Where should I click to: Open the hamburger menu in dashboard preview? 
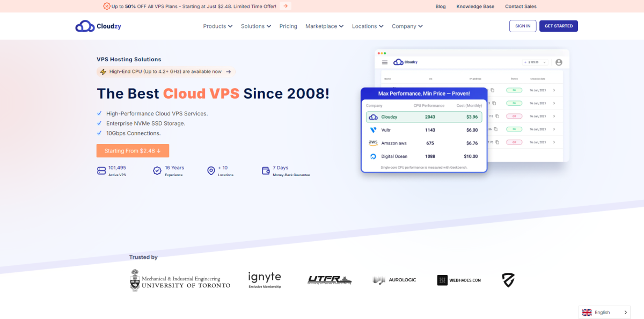click(385, 62)
